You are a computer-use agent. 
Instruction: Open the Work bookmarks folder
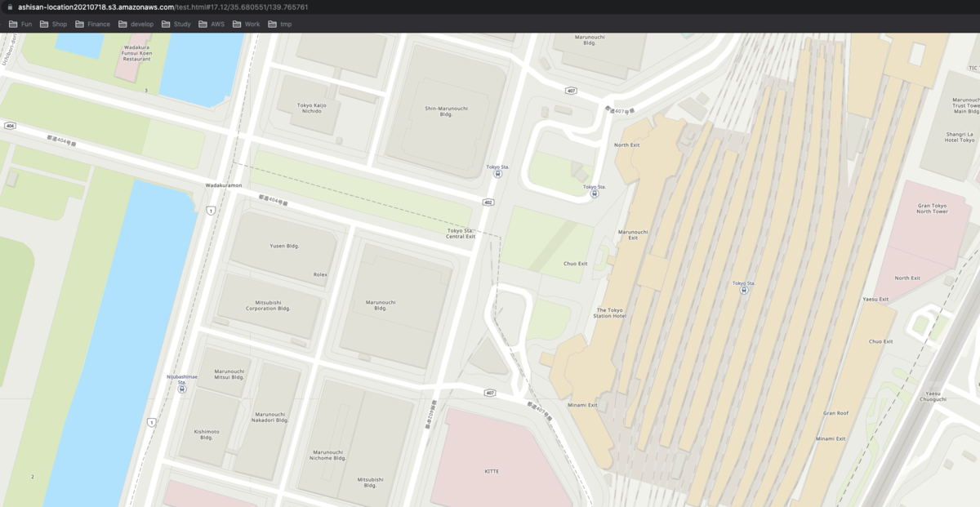click(246, 24)
